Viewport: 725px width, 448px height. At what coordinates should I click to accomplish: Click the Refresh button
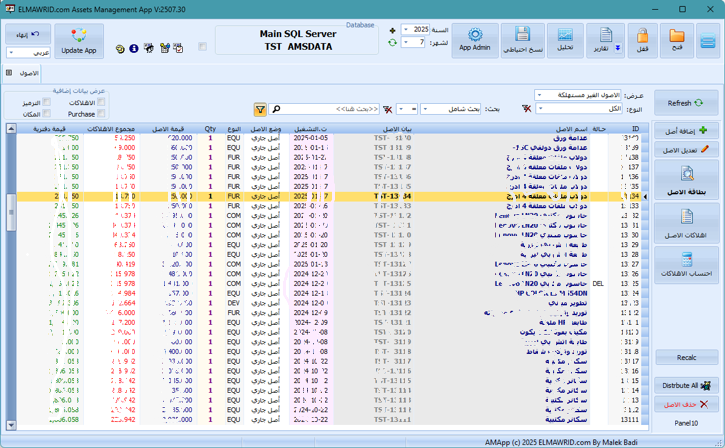(686, 103)
